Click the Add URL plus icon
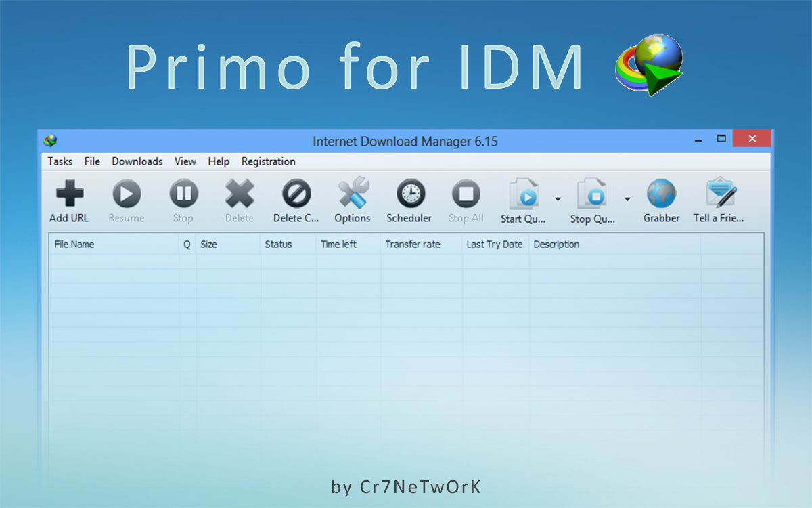The width and height of the screenshot is (812, 508). click(x=70, y=194)
